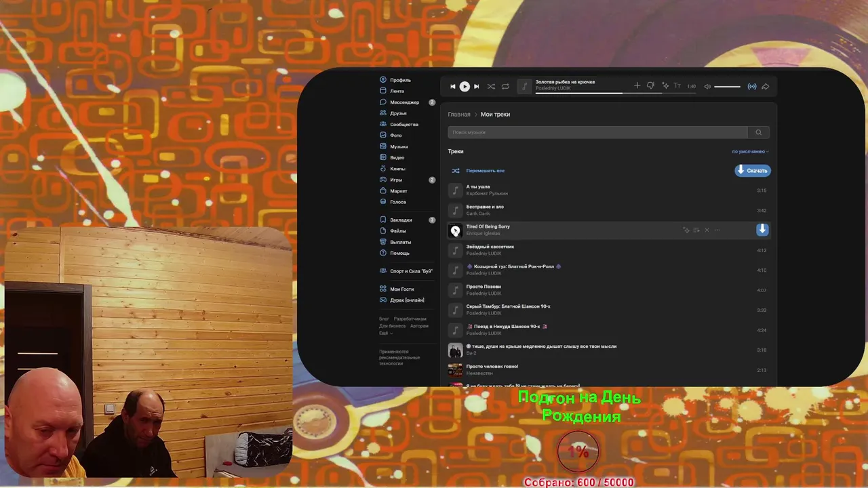Open more options for Tired Of Being Sorry
The height and width of the screenshot is (488, 868).
[717, 230]
